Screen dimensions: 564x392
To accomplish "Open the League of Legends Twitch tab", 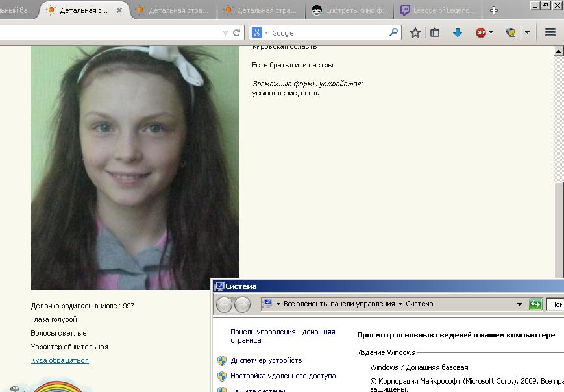I will (x=437, y=10).
